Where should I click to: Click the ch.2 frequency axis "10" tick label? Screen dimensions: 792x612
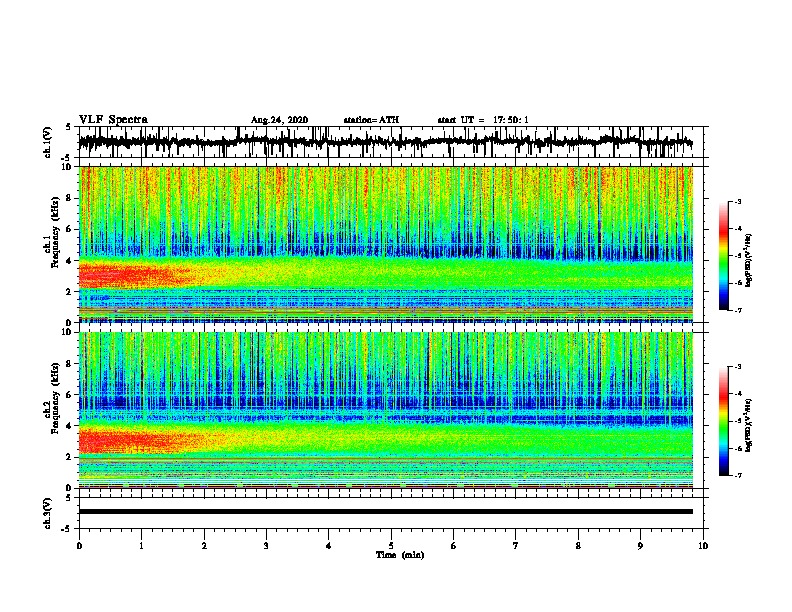pos(67,332)
